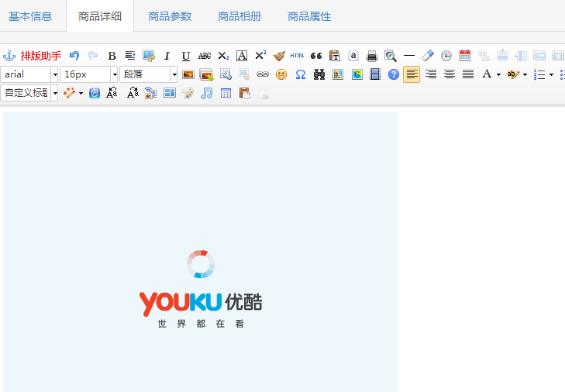Redo the last undone edit
This screenshot has height=392, width=565.
(93, 56)
